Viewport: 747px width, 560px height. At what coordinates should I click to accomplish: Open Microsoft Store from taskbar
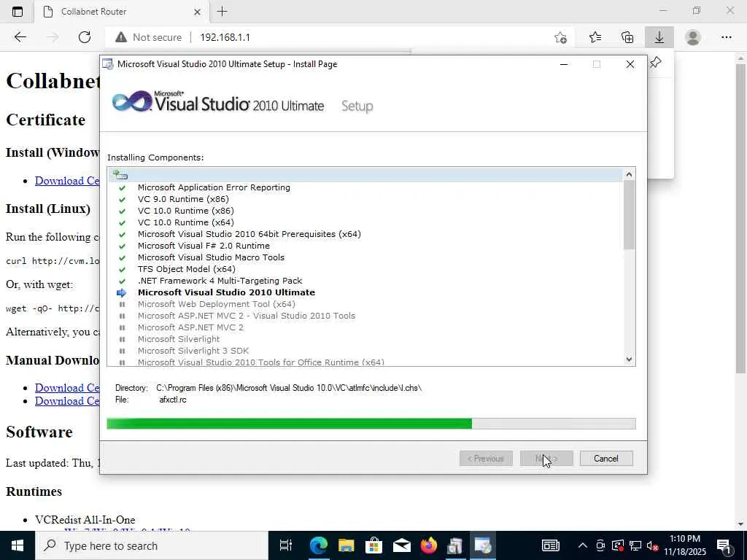374,545
